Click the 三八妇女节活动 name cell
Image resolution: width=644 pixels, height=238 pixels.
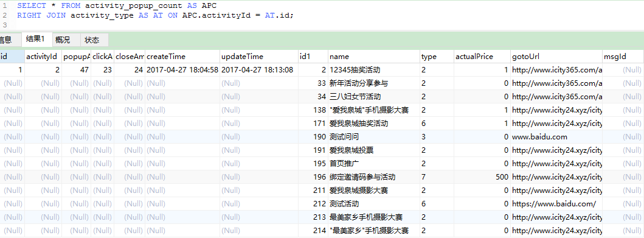pos(374,97)
